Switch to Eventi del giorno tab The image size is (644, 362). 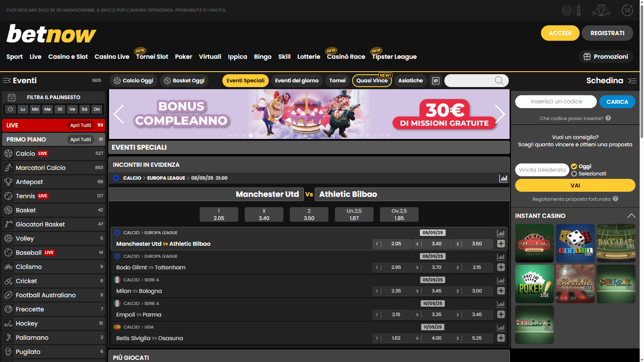click(x=297, y=81)
